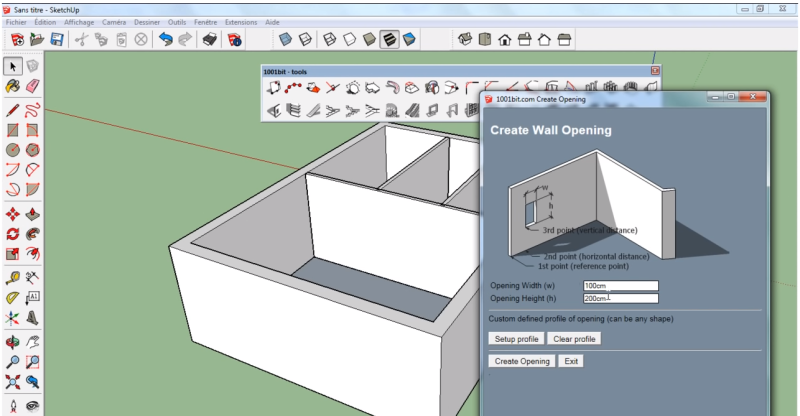This screenshot has height=416, width=800.
Task: Open the Caméra menu
Action: click(x=114, y=22)
